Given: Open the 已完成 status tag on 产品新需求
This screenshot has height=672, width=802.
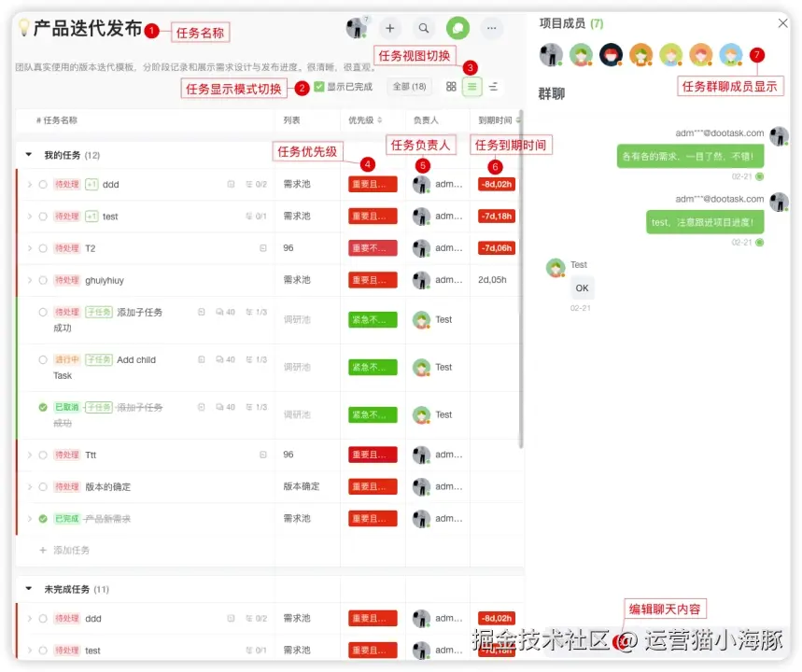Looking at the screenshot, I should [67, 519].
